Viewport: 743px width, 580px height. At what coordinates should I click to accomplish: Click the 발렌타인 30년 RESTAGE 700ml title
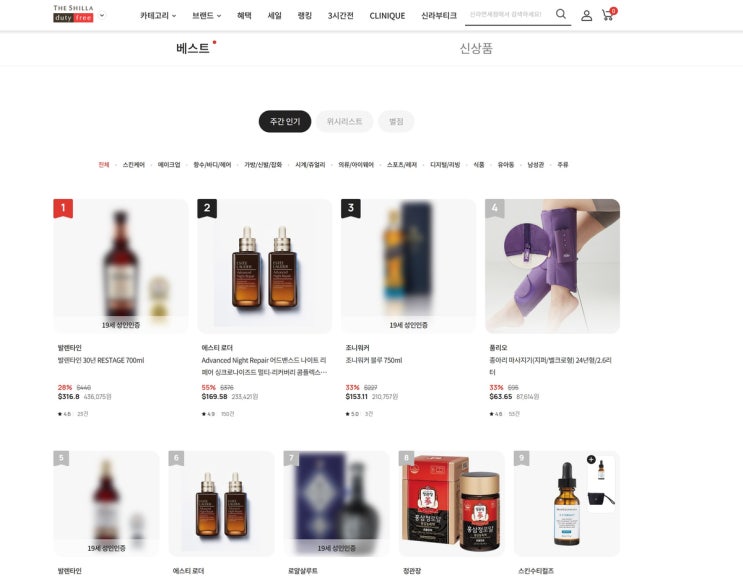coord(101,361)
